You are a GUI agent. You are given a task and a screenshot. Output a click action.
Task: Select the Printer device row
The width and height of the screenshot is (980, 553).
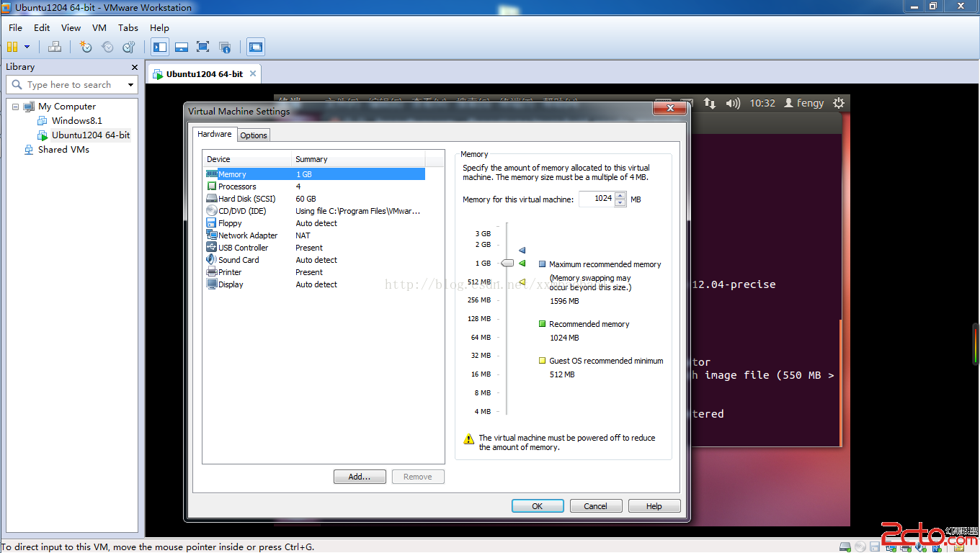coord(315,272)
